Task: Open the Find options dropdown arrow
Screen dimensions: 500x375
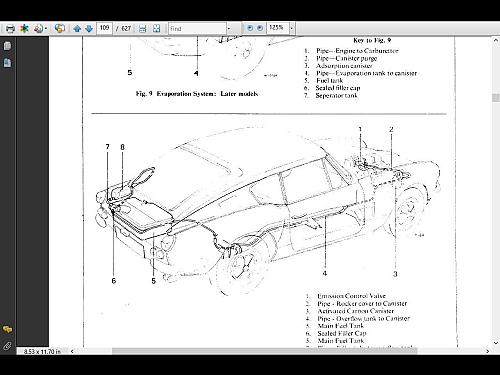Action: (x=229, y=29)
